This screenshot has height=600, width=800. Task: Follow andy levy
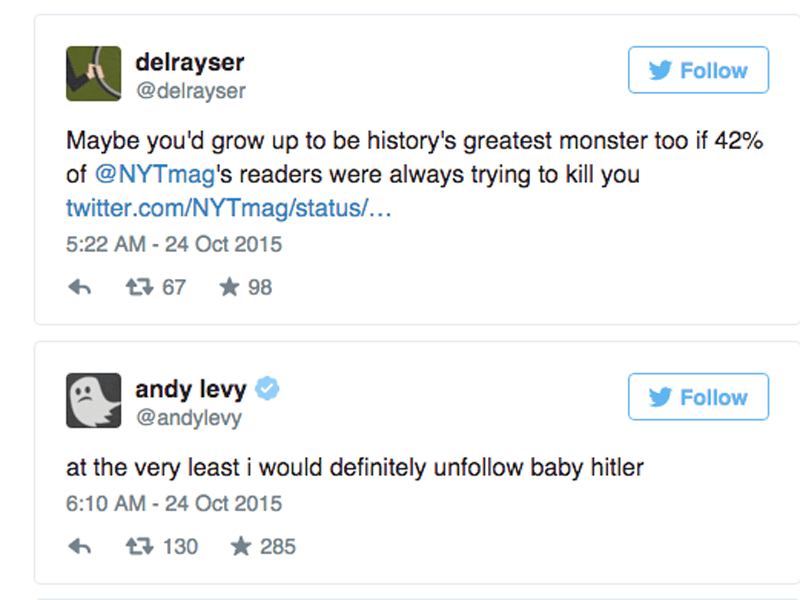click(698, 397)
